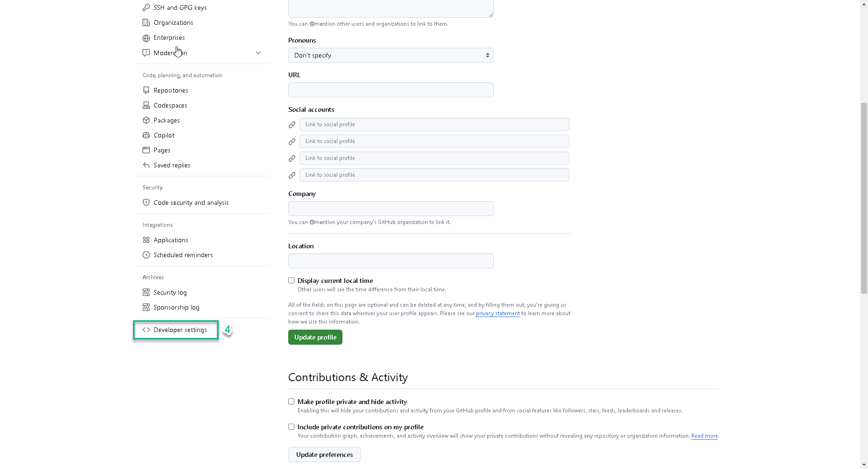868x469 pixels.
Task: Select the Developer settings code brackets icon
Action: [146, 330]
